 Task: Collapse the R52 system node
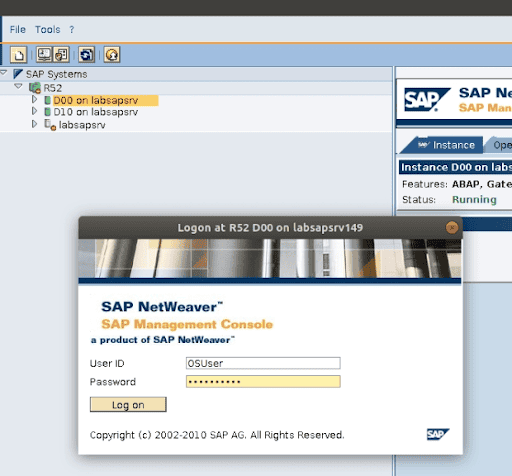[18, 86]
